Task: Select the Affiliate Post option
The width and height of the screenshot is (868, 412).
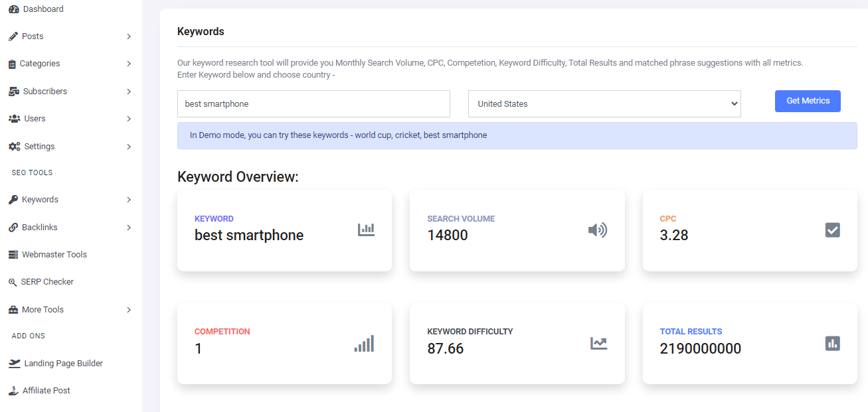Action: [x=45, y=390]
